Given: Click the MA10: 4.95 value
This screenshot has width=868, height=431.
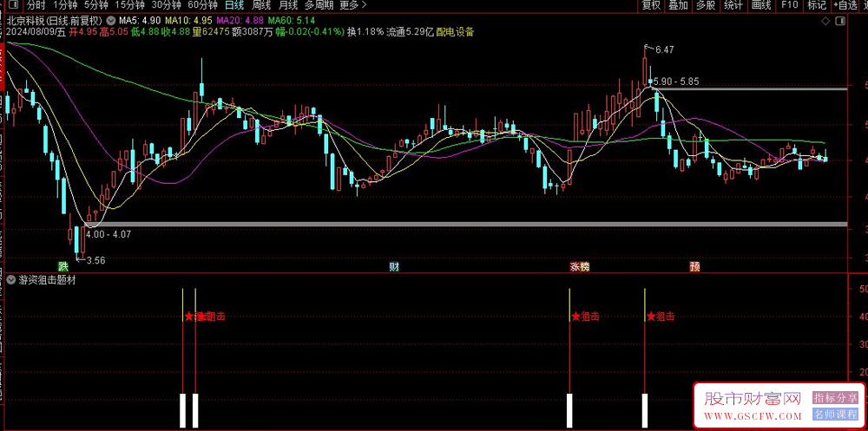Looking at the screenshot, I should (x=189, y=21).
